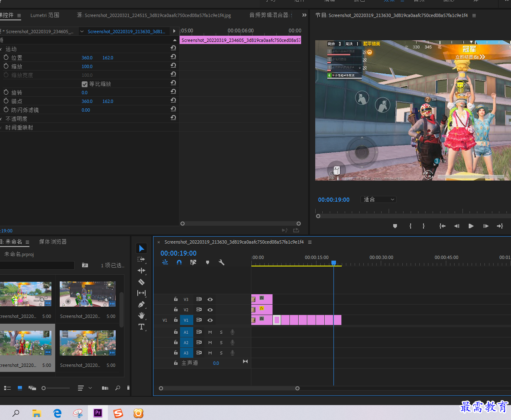Select the Razor tool
This screenshot has width=511, height=420.
pos(141,282)
